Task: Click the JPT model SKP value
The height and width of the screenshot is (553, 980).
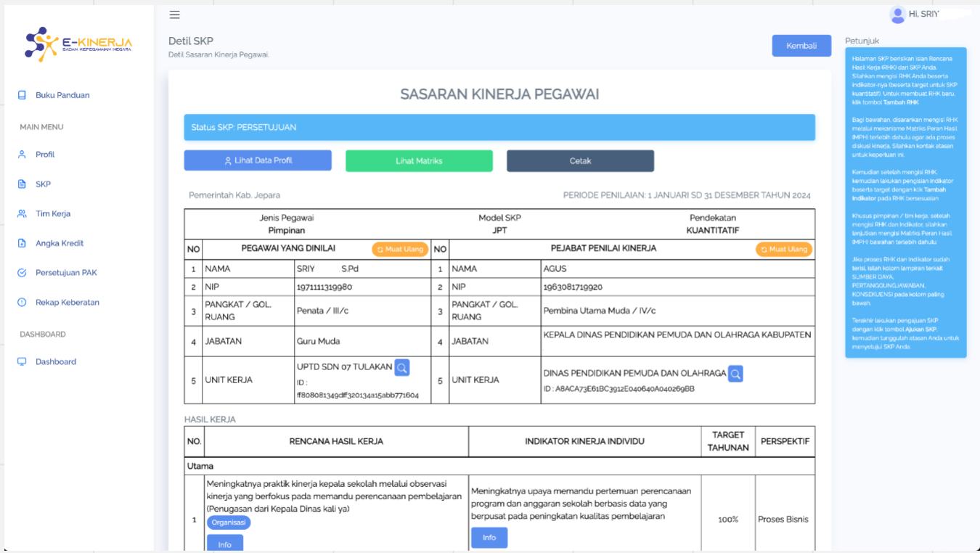Action: [x=499, y=231]
